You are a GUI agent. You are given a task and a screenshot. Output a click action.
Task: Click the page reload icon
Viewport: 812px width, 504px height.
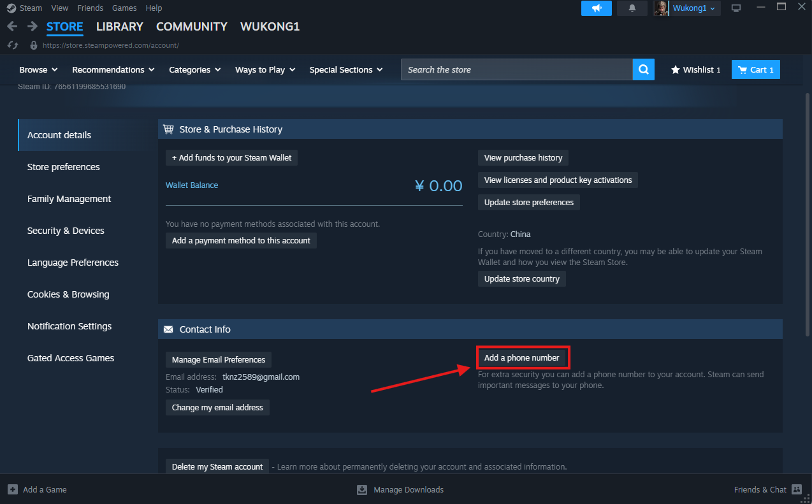click(12, 45)
